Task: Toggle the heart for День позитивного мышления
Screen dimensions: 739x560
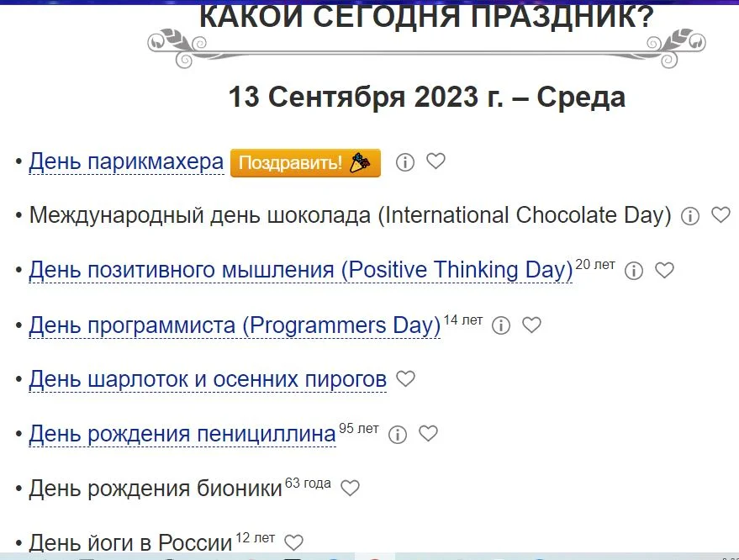Action: 664,271
